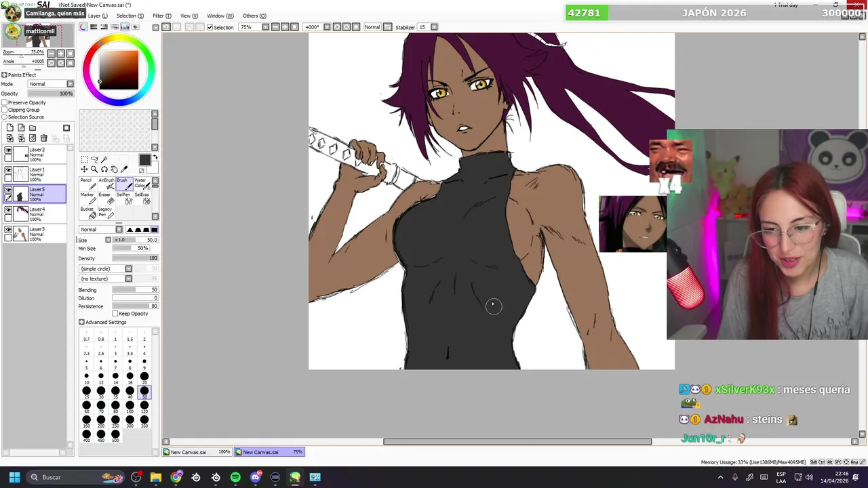Delete the selected layer

pyautogui.click(x=44, y=138)
